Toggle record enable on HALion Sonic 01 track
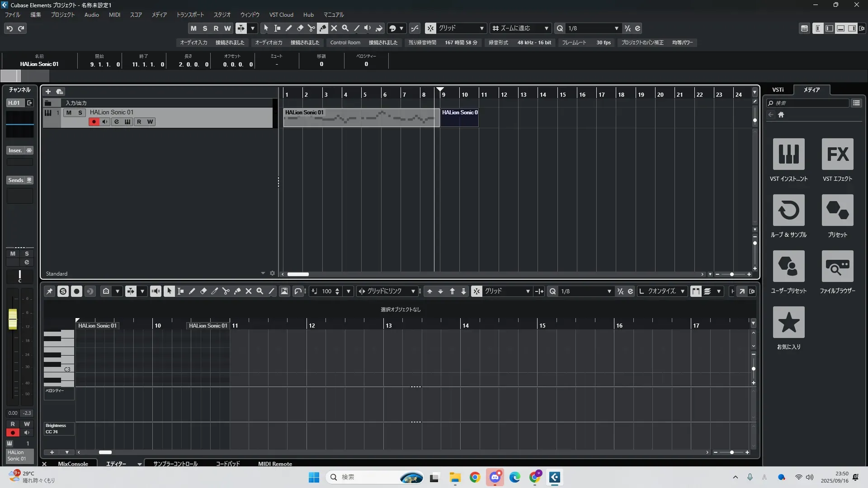 tap(94, 122)
